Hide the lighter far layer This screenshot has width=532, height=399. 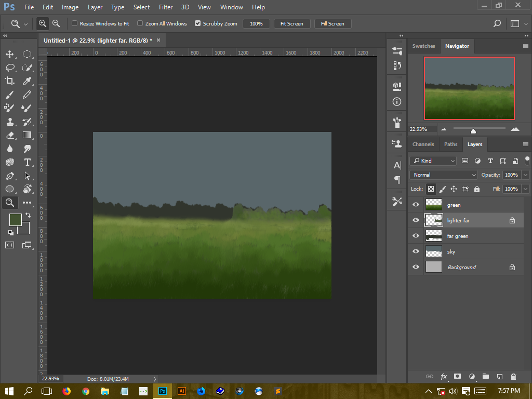coord(416,220)
